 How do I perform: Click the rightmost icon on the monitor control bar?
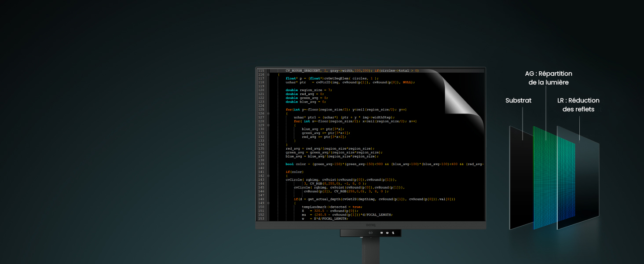(x=393, y=233)
